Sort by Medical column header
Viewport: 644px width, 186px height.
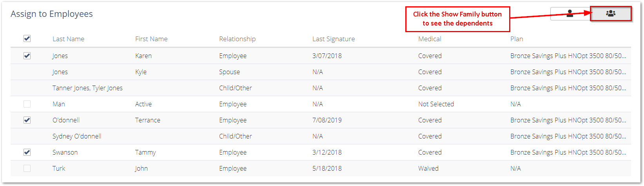click(x=430, y=39)
